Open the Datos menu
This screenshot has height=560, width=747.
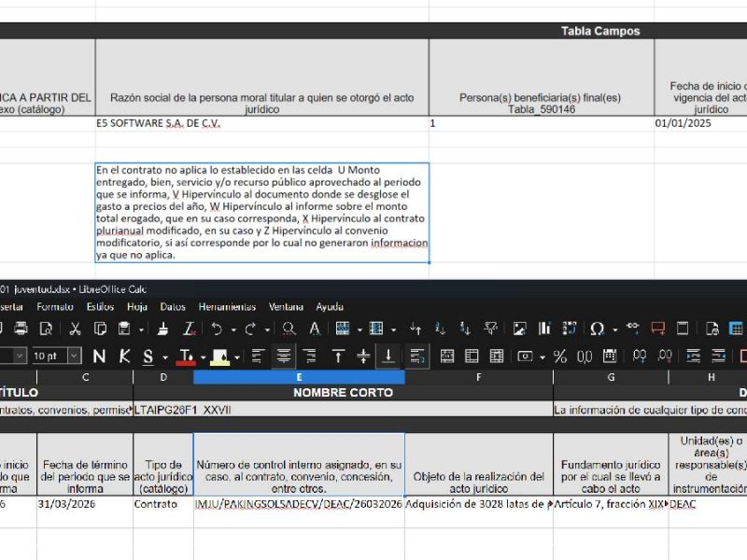coord(173,307)
